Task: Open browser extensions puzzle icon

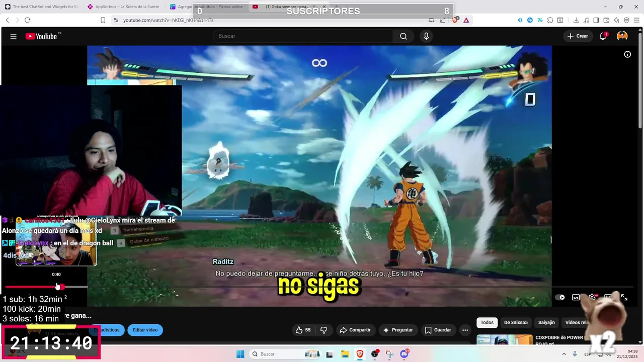Action: click(550, 20)
